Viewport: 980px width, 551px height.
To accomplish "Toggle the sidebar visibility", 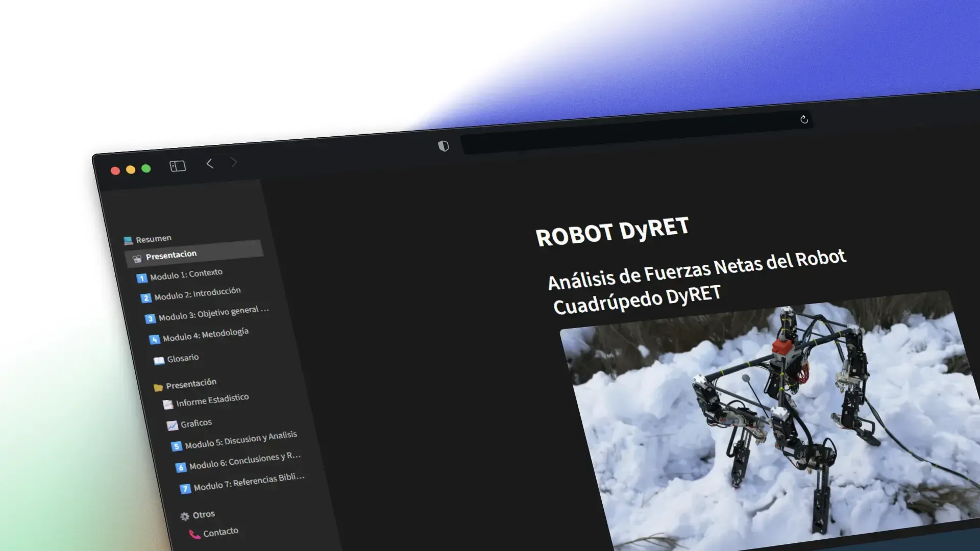I will pos(178,166).
